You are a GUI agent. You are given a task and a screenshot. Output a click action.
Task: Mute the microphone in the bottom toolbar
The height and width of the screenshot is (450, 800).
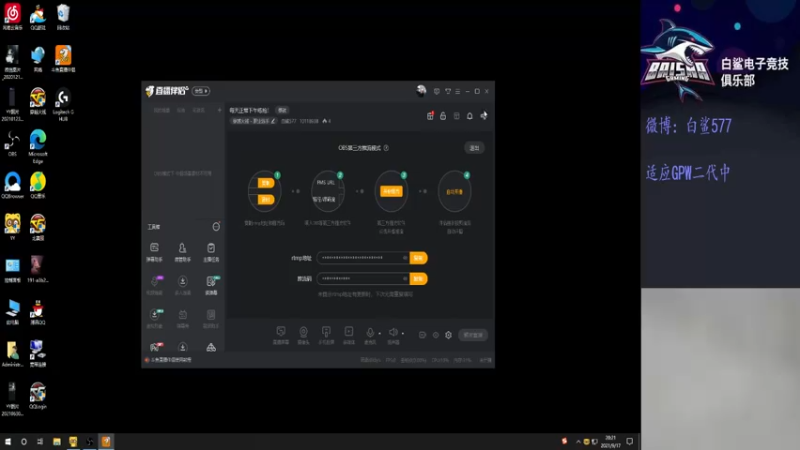(x=370, y=333)
